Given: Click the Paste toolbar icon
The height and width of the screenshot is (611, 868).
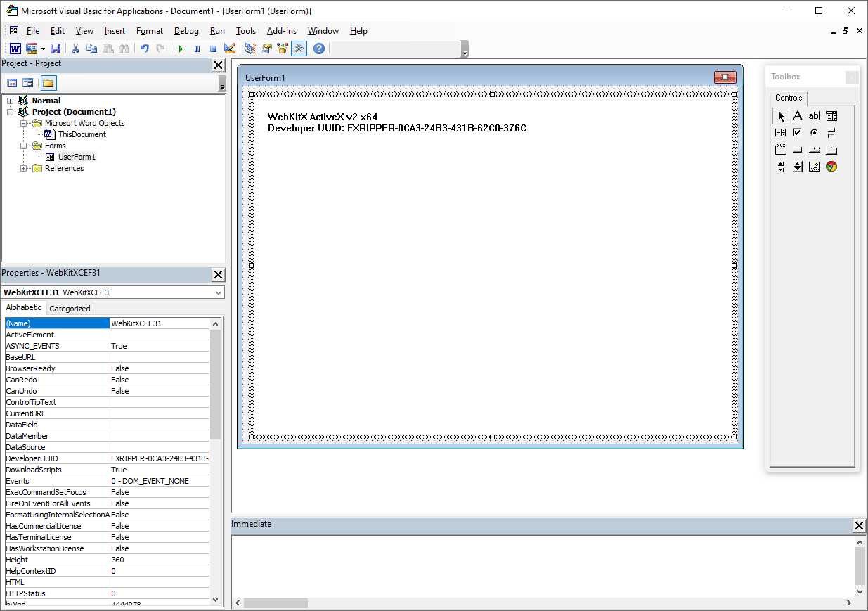Looking at the screenshot, I should 108,49.
